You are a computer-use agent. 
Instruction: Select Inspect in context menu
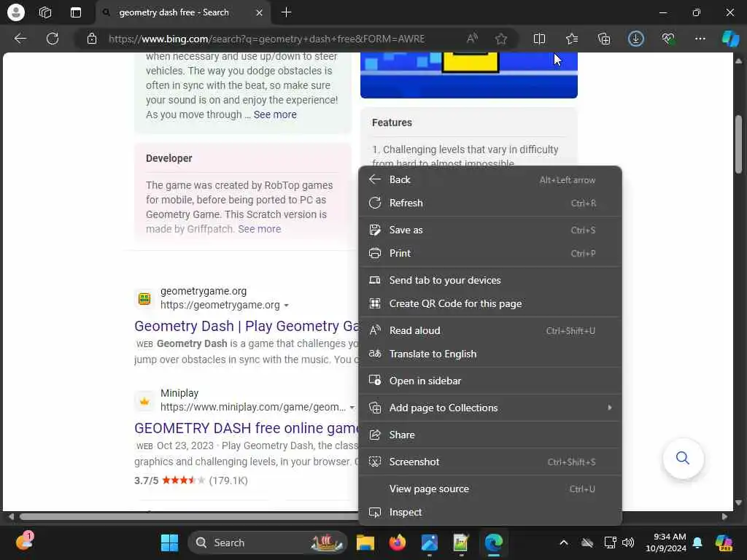(489, 513)
